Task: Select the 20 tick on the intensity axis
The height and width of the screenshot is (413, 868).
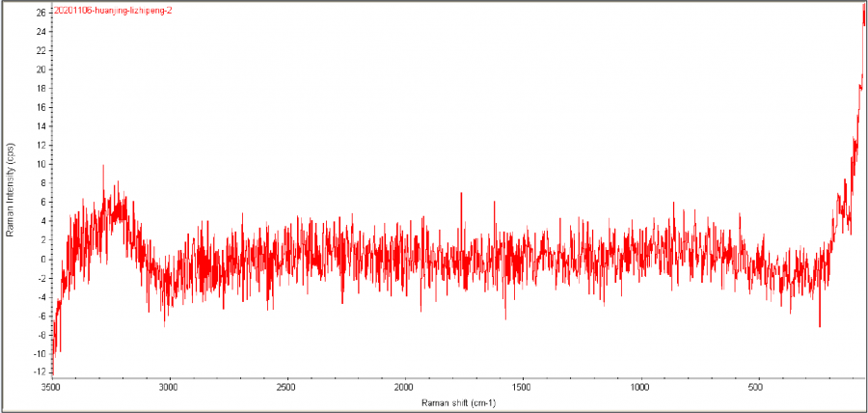Action: pyautogui.click(x=41, y=69)
